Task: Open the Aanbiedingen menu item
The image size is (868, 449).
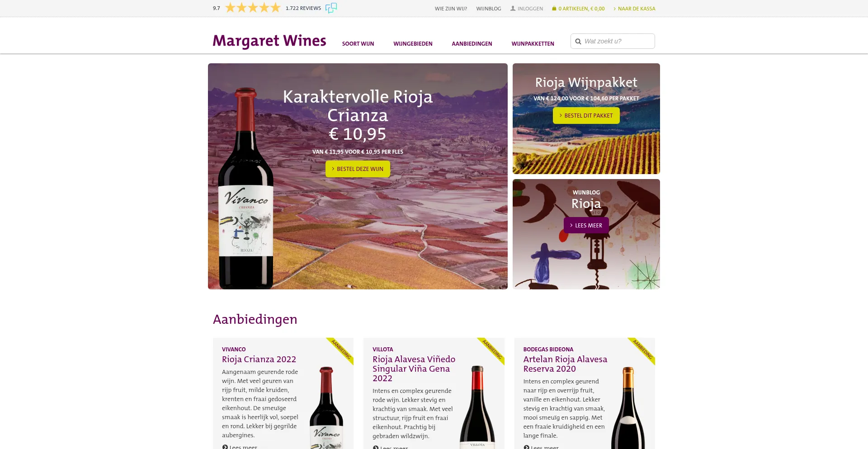Action: click(x=472, y=44)
